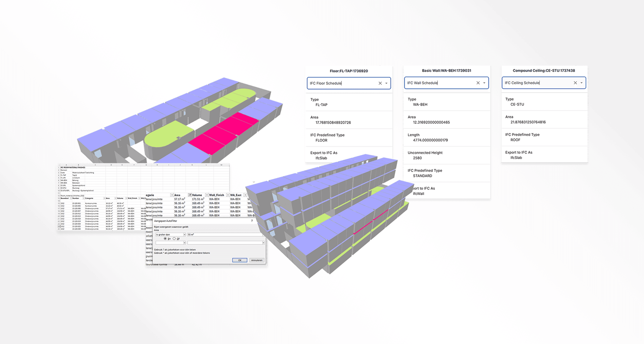The height and width of the screenshot is (344, 644).
Task: Open the Floor schedule dropdown arrow
Action: [x=386, y=83]
